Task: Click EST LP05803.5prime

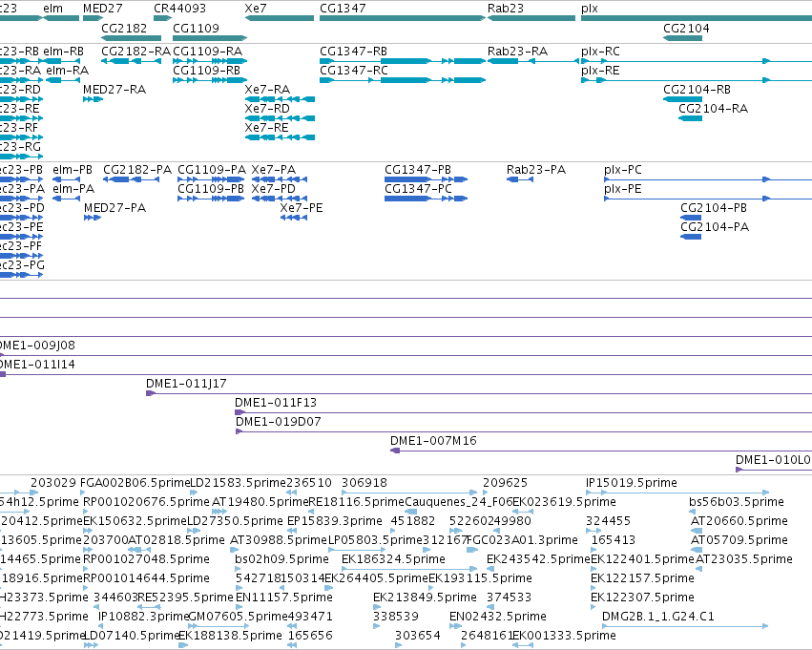Action: [357, 550]
